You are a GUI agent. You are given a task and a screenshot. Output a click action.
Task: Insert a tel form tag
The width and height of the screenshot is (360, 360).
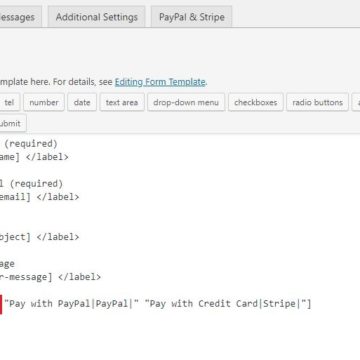pyautogui.click(x=10, y=102)
